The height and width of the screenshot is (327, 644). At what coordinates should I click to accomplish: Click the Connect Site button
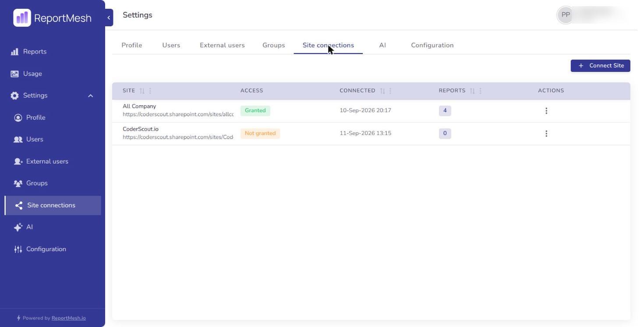(601, 66)
